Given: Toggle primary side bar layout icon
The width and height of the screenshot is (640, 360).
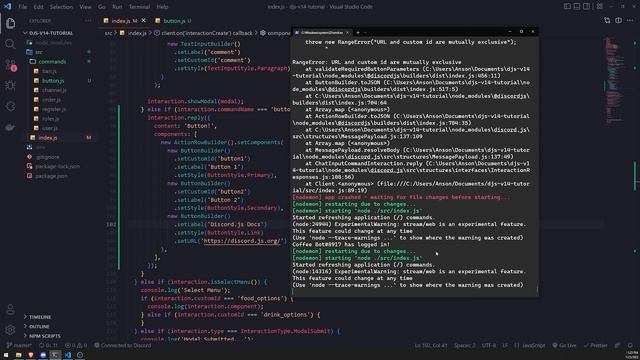Looking at the screenshot, I should click(567, 7).
